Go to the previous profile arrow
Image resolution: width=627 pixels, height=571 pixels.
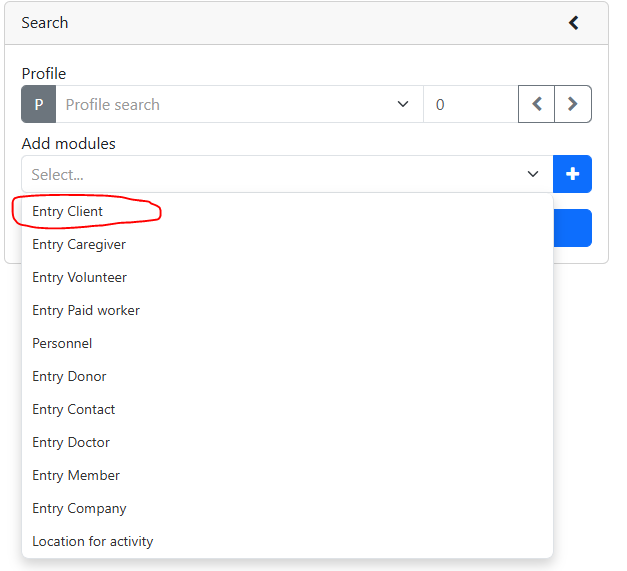point(536,105)
